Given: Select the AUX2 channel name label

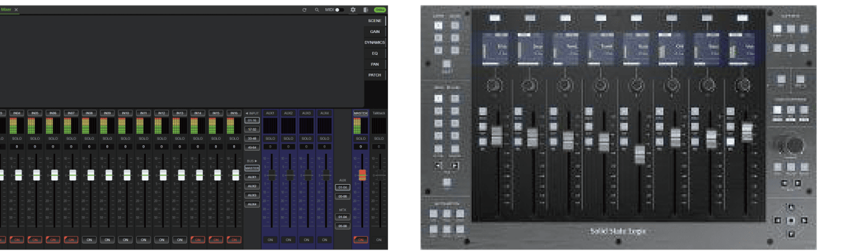Looking at the screenshot, I should pyautogui.click(x=288, y=113).
